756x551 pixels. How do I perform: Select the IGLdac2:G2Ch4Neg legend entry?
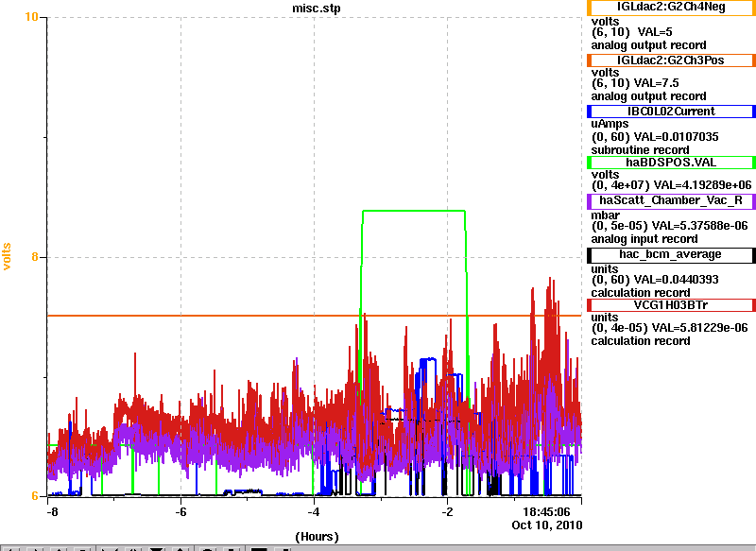click(671, 8)
